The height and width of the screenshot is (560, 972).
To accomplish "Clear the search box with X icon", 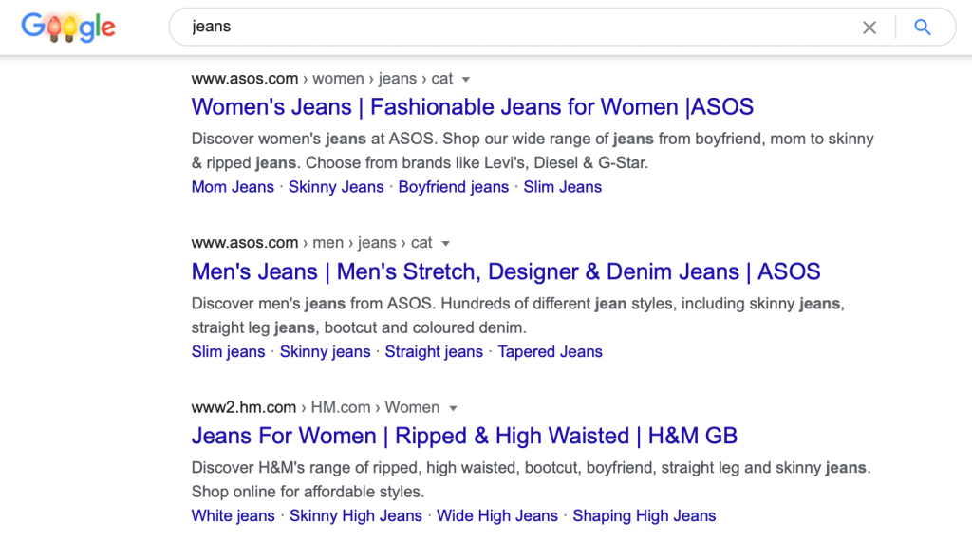I will [x=869, y=28].
